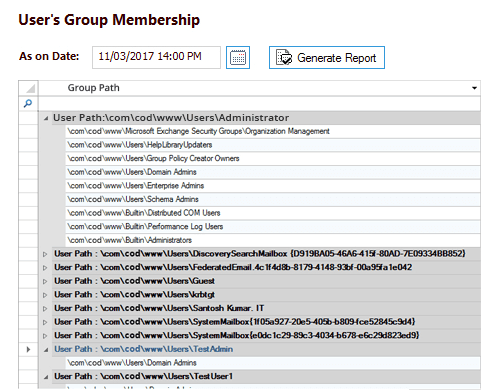500x390 pixels.
Task: Click the DiscoverySearchMailbox row text
Action: [260, 254]
